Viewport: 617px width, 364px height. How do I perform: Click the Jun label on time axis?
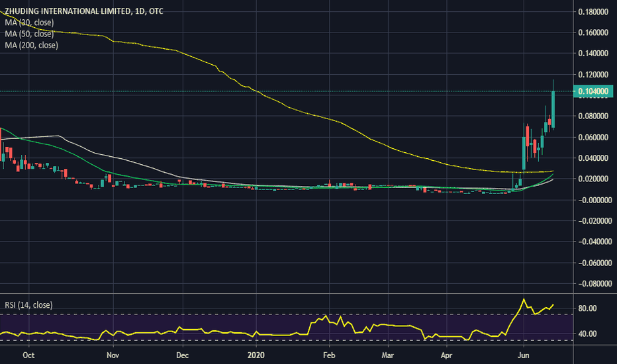[524, 355]
